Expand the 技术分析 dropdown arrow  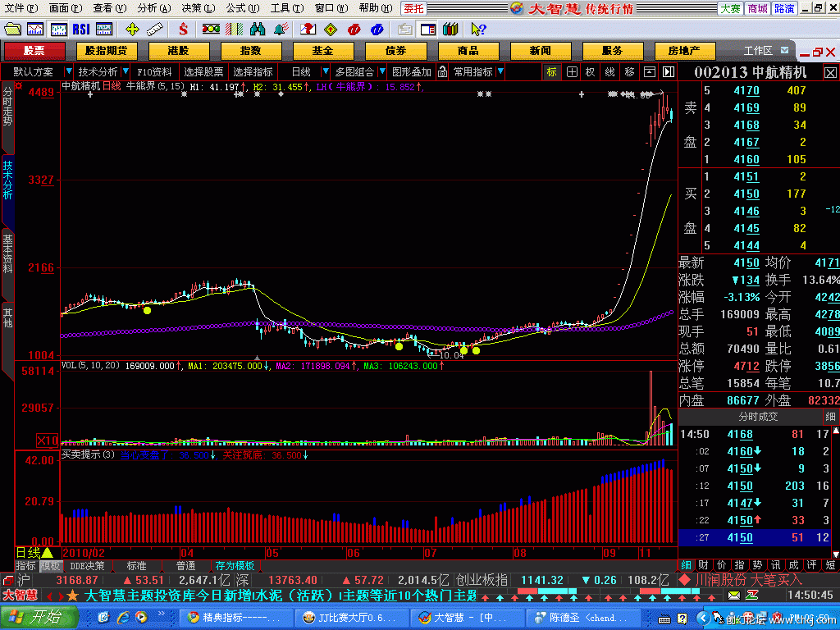point(125,71)
